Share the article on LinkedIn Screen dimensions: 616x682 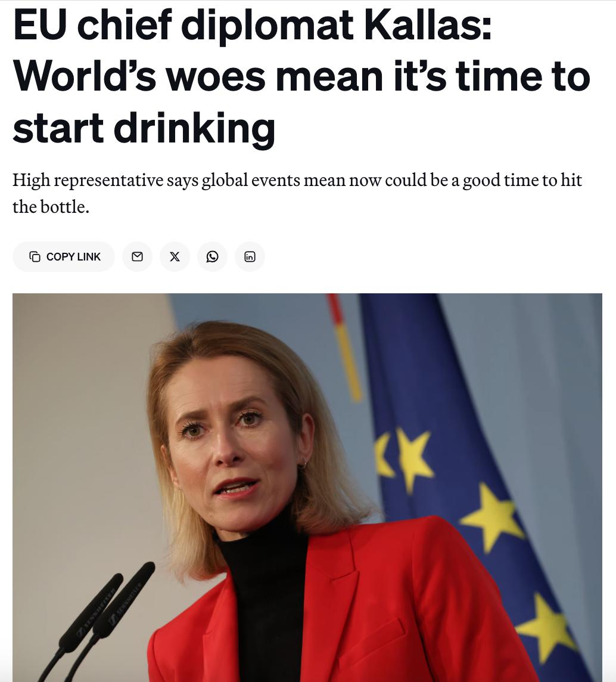click(x=250, y=256)
